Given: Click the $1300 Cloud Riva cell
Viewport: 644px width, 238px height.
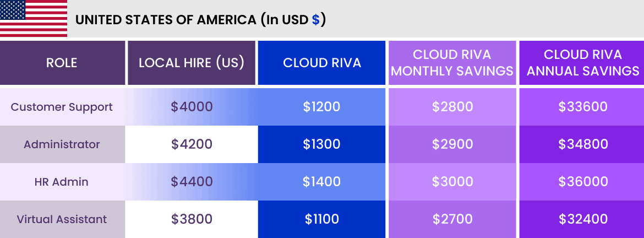Looking at the screenshot, I should tap(321, 144).
